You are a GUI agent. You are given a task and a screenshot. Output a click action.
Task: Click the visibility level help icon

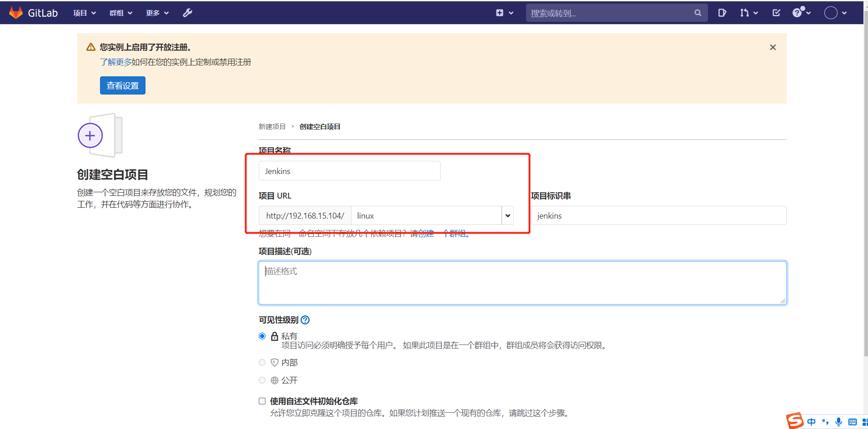coord(305,320)
